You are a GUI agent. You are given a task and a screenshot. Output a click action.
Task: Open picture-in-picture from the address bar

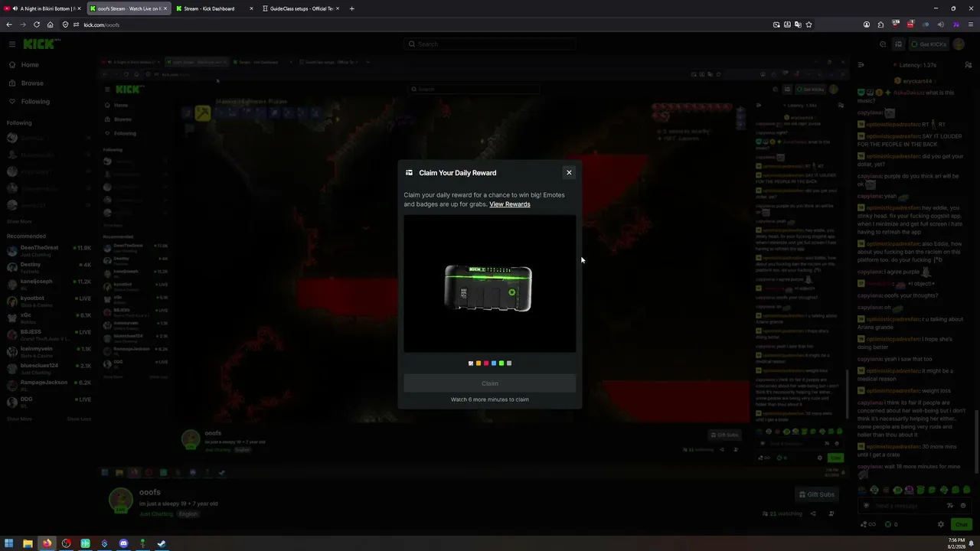[x=776, y=24]
